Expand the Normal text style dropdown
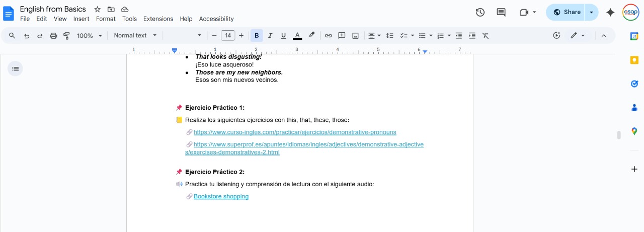Viewport: 644px width, 232px height. click(135, 36)
